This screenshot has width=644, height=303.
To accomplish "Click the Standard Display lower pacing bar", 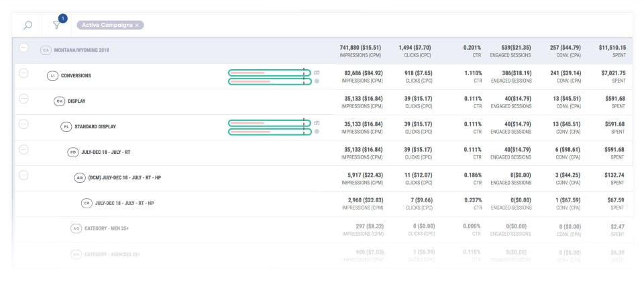I will (268, 132).
